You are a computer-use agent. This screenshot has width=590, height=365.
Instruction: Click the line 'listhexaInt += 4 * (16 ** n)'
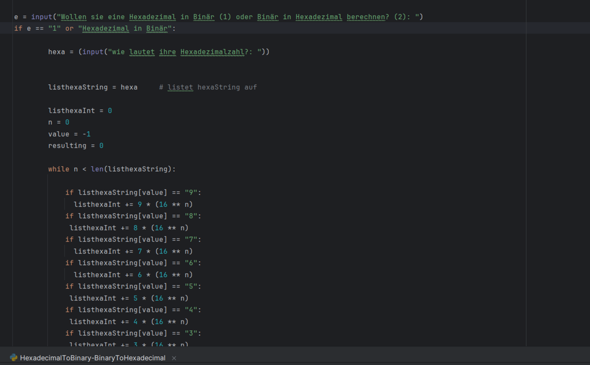(129, 322)
